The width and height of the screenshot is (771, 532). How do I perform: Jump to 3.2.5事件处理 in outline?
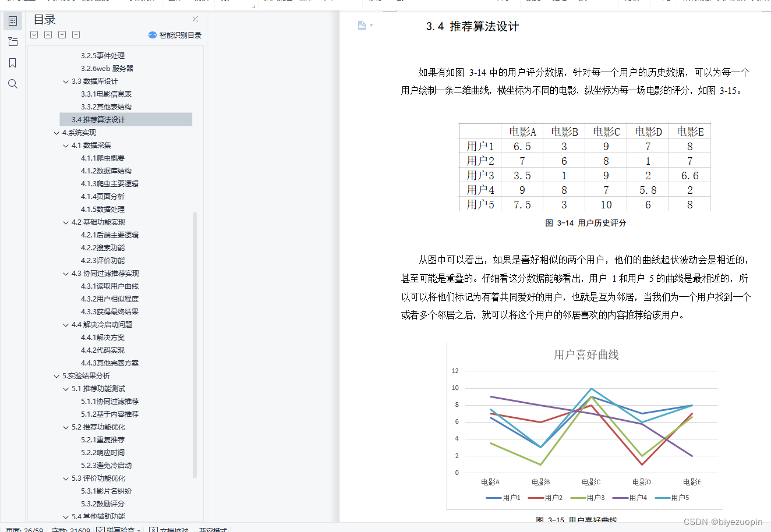pyautogui.click(x=102, y=56)
